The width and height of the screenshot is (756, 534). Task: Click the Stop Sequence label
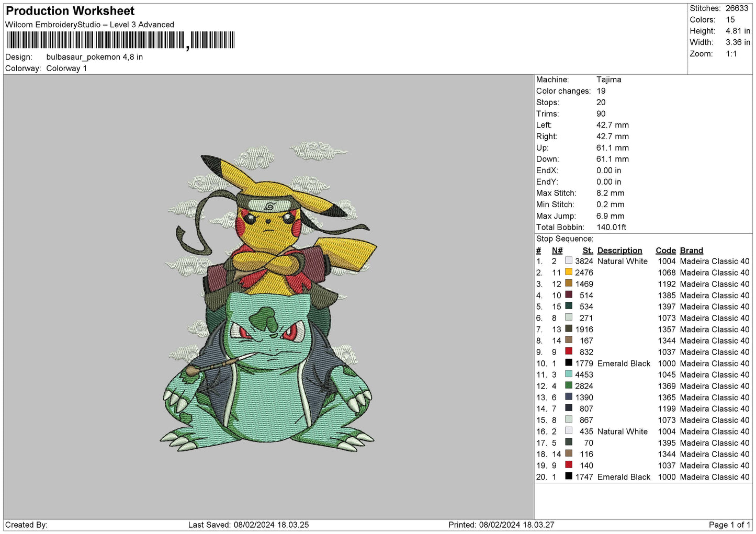point(565,238)
